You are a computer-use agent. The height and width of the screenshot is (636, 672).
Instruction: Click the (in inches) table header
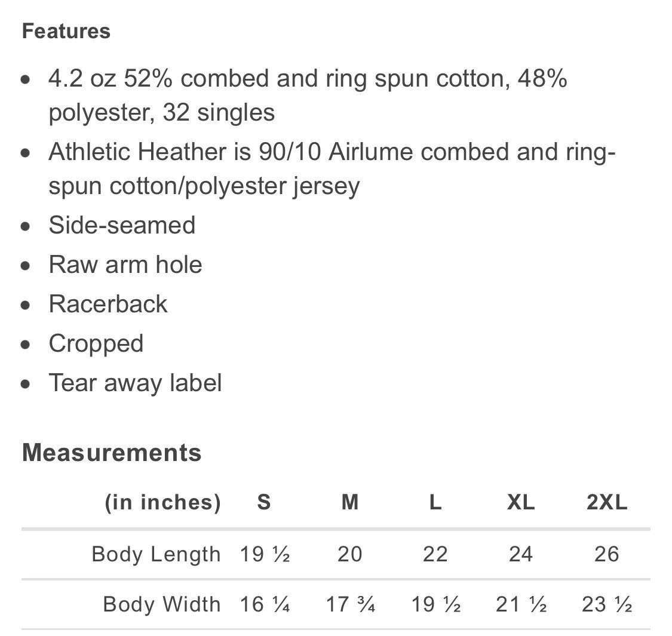click(163, 502)
